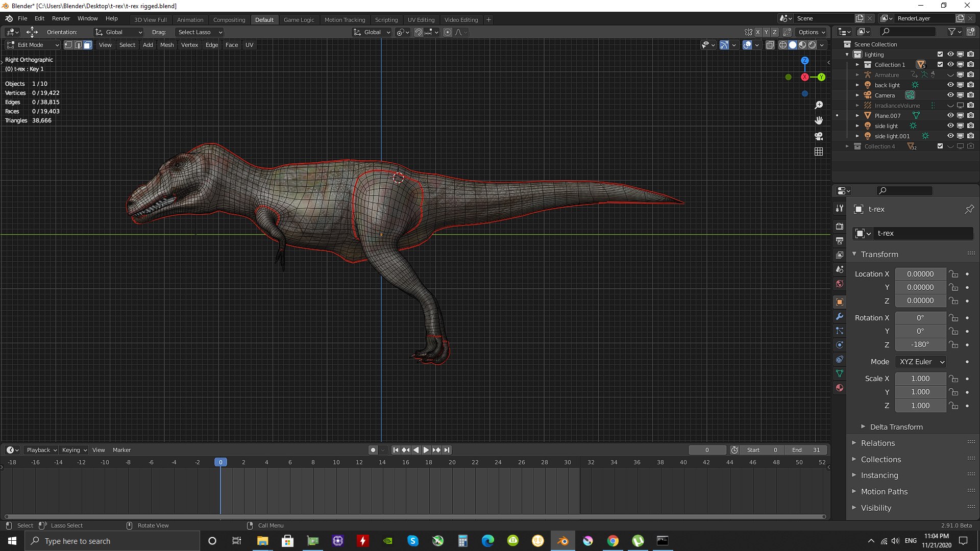Expand Collection 1 in the outliner
Image resolution: width=980 pixels, height=551 pixels.
tap(857, 65)
